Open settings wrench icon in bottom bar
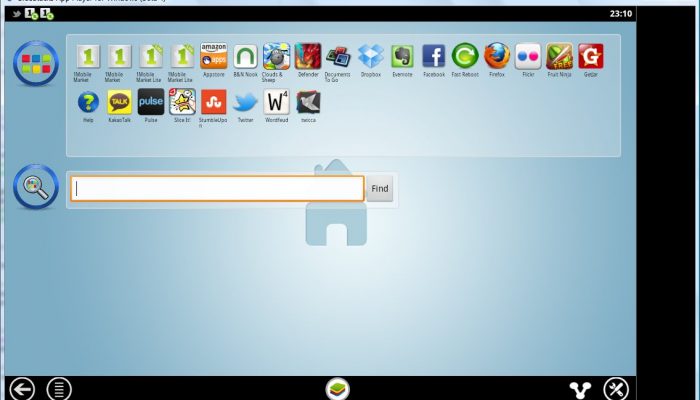The image size is (700, 400). 616,389
